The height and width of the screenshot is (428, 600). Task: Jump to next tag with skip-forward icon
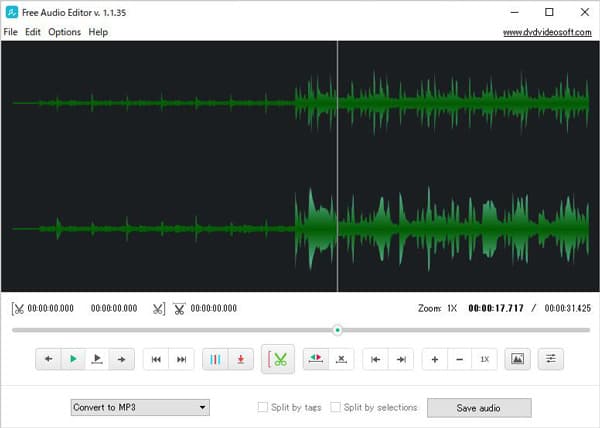(x=181, y=359)
